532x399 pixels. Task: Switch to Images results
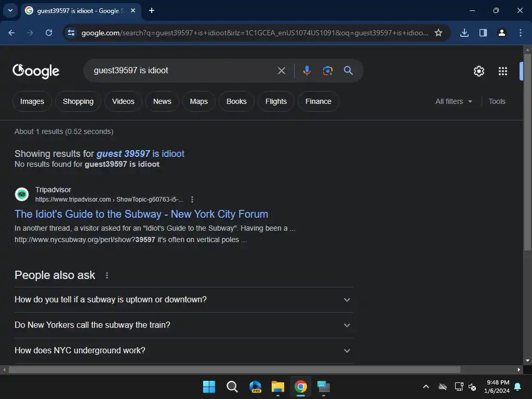(32, 101)
